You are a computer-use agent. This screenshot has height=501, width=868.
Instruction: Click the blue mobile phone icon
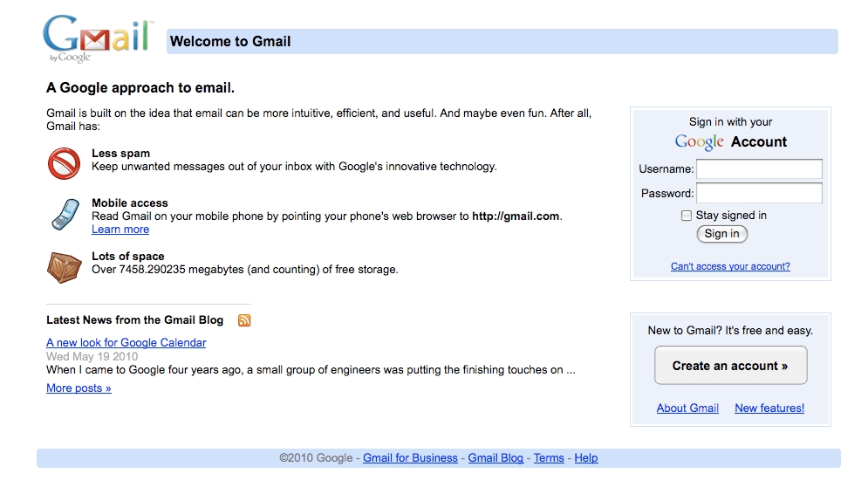(64, 215)
